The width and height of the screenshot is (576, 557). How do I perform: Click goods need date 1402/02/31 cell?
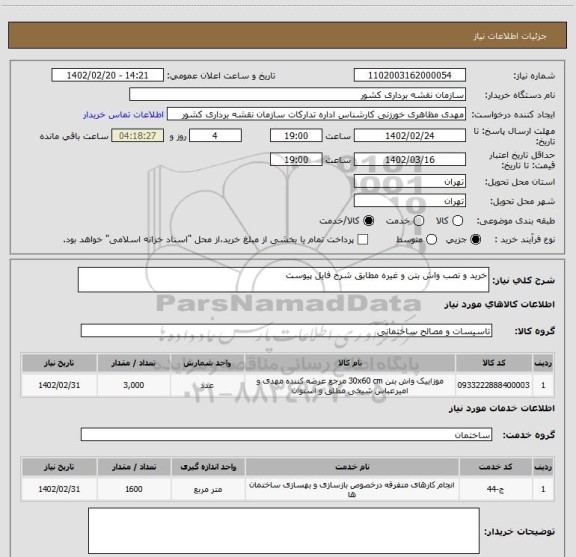click(x=59, y=385)
